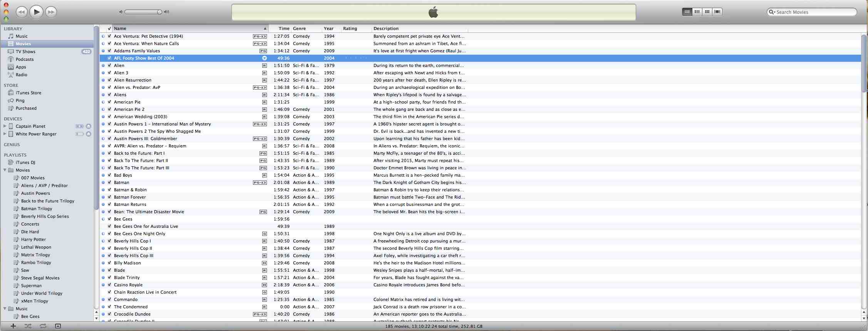Skip back with the rewind button

(22, 12)
